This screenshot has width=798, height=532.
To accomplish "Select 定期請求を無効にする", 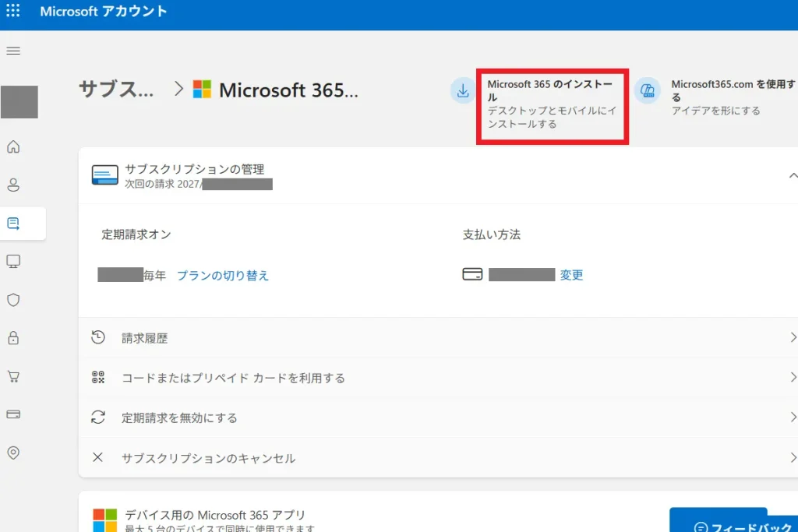I will (x=438, y=417).
